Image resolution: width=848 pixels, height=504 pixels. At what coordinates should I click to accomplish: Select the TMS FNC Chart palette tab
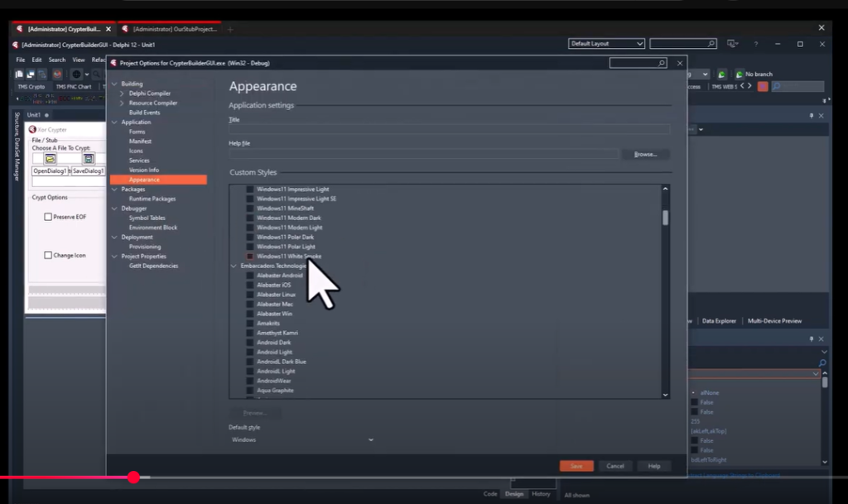pyautogui.click(x=74, y=87)
